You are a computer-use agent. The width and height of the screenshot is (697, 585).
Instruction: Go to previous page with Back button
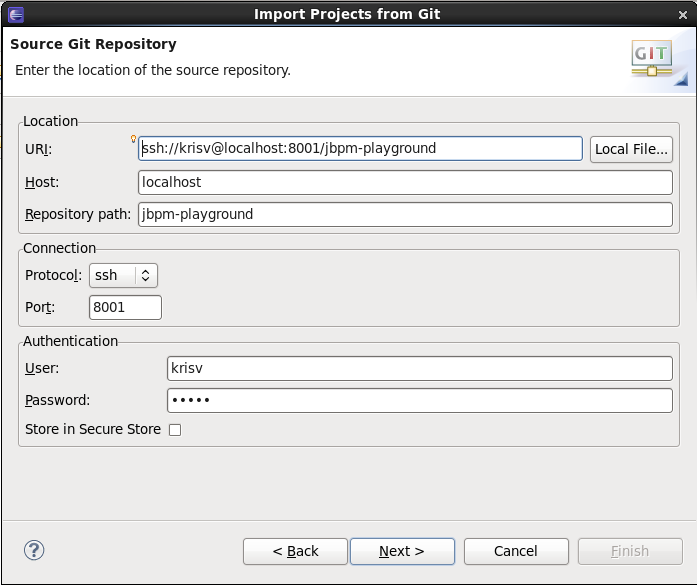coord(295,551)
